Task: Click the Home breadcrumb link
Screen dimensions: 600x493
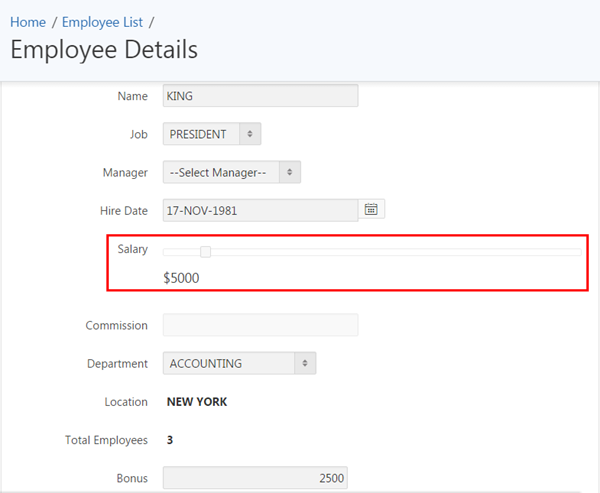Action: pos(28,21)
